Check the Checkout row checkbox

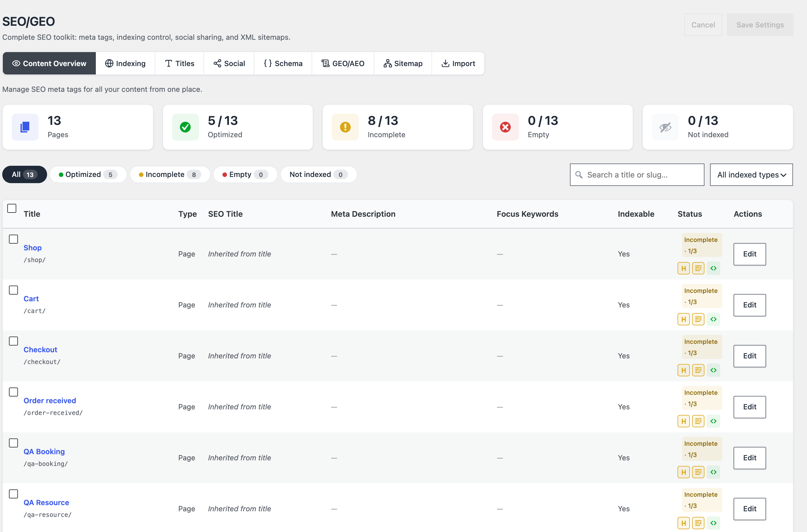click(13, 341)
